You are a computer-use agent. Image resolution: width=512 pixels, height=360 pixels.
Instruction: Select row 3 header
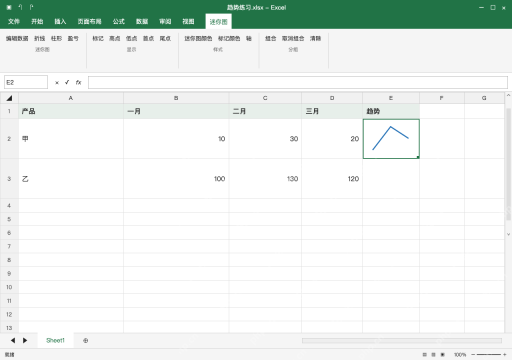click(x=9, y=179)
